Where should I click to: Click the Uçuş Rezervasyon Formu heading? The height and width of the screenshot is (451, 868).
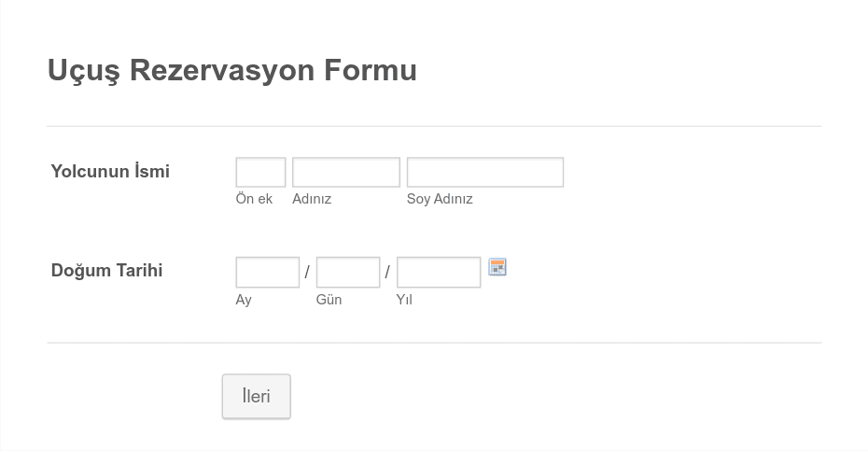tap(232, 70)
